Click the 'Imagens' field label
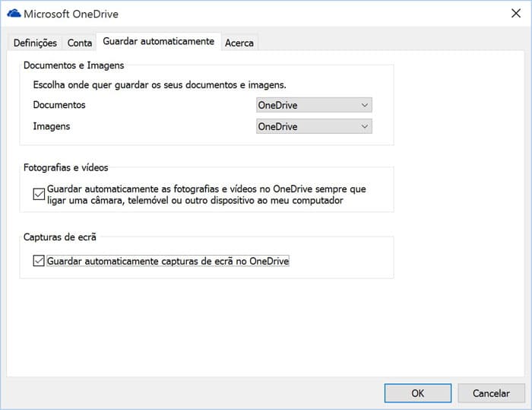The width and height of the screenshot is (532, 410). (52, 126)
